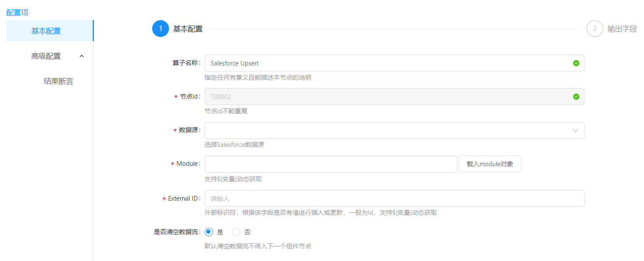Collapse 高级配置 using its caret icon
This screenshot has width=644, height=261.
tap(82, 56)
